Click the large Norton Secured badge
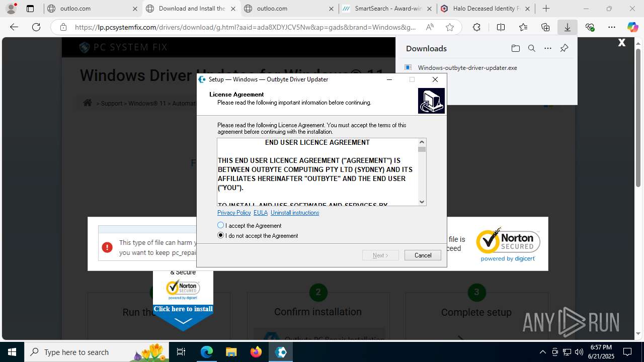Viewport: 644px width, 362px height. (x=508, y=244)
